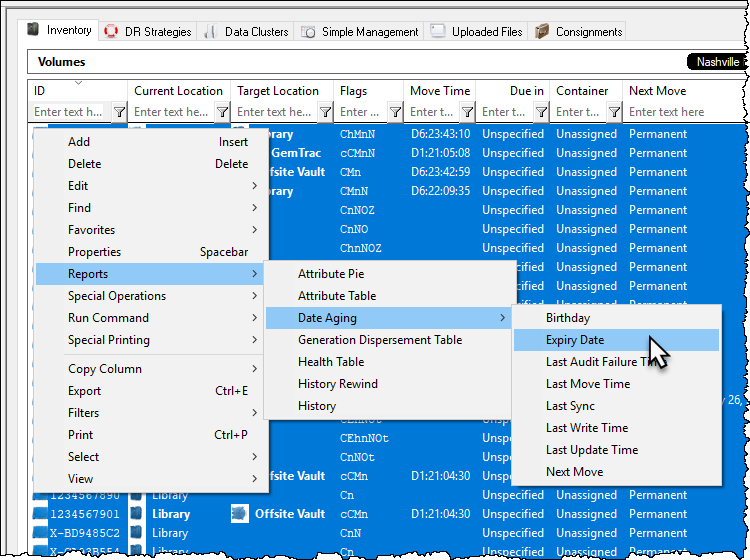
Task: Click the Consignments box icon
Action: [541, 32]
